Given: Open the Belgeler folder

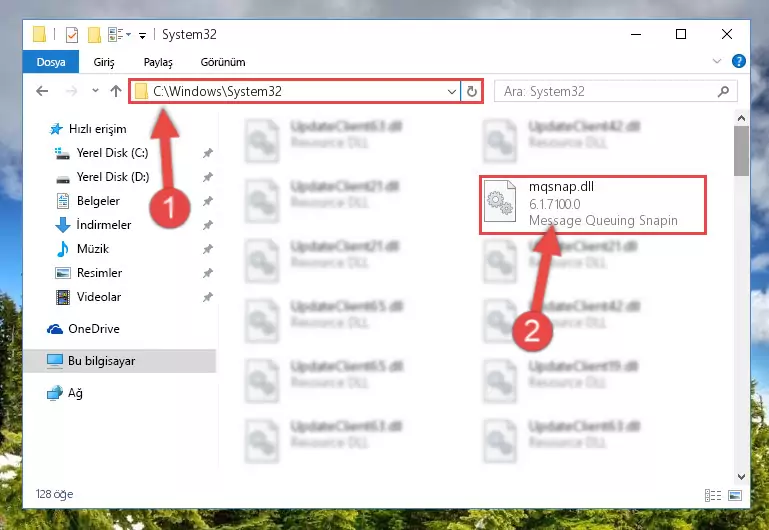Looking at the screenshot, I should pos(98,201).
